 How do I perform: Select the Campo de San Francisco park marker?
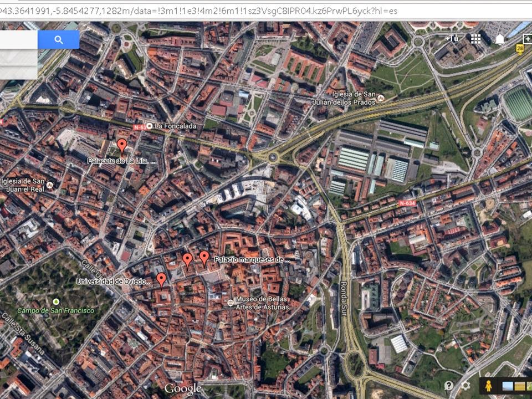tap(56, 301)
